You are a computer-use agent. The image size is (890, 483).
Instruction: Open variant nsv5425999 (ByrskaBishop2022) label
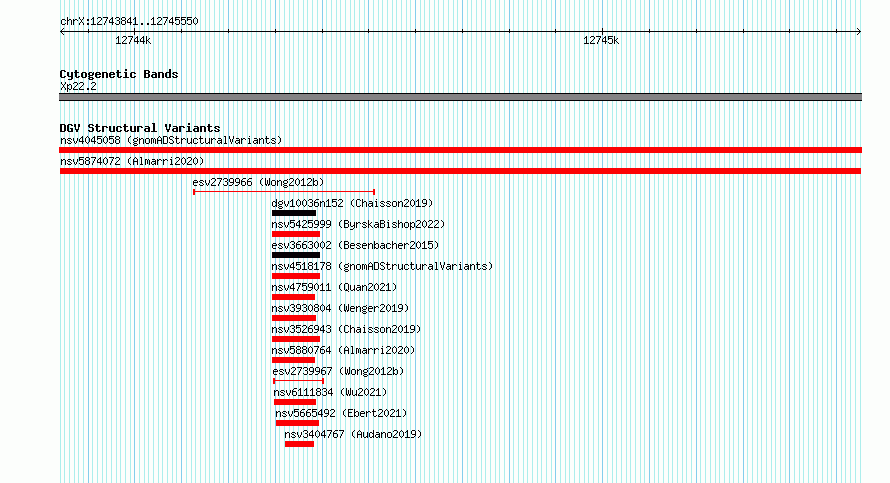point(358,224)
